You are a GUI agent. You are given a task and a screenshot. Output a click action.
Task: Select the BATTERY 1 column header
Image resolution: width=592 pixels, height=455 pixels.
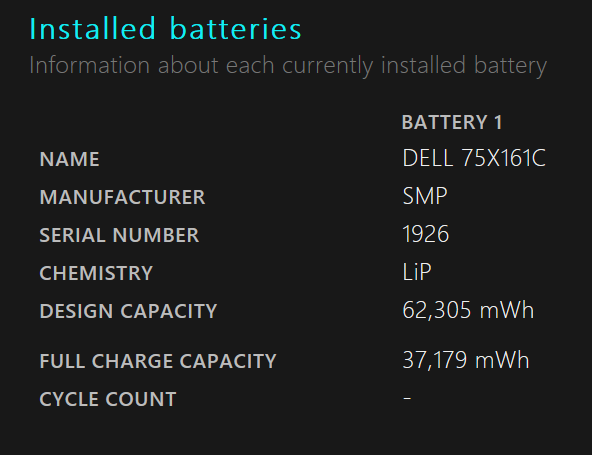tap(452, 122)
